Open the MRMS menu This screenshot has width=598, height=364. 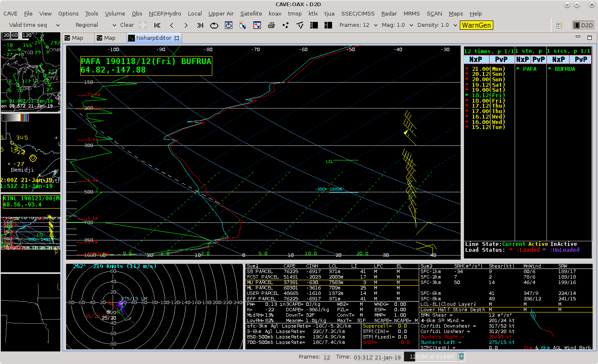[412, 13]
